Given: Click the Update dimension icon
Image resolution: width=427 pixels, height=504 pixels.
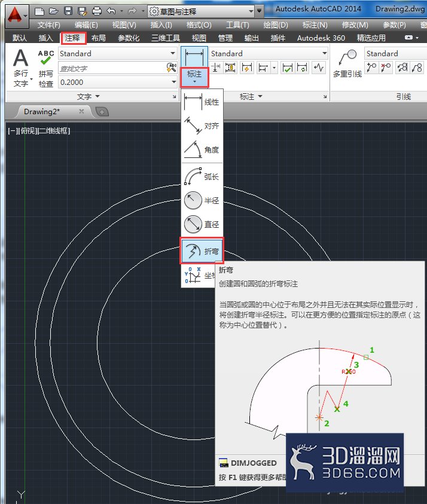Looking at the screenshot, I should pos(302,68).
